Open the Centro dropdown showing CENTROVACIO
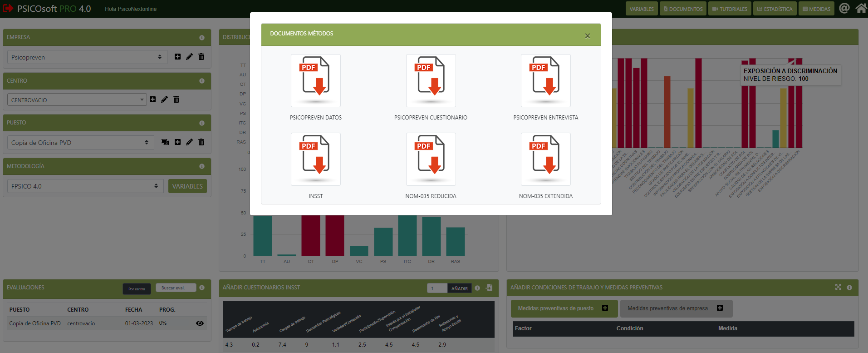The width and height of the screenshot is (868, 353). (77, 100)
